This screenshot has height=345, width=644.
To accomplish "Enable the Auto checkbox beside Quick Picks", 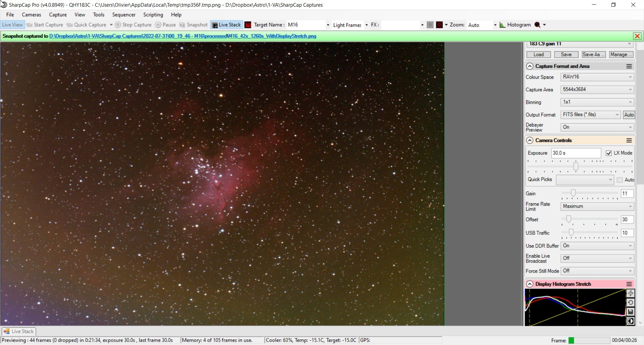I will tap(620, 180).
